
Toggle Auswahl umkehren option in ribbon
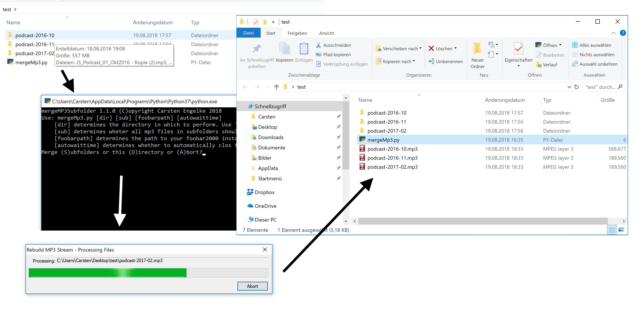point(596,63)
